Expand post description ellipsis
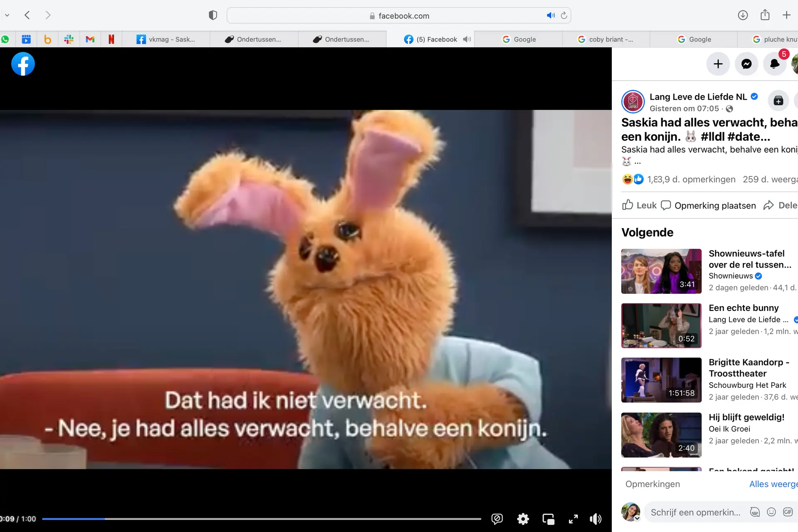This screenshot has width=798, height=532. [x=638, y=162]
